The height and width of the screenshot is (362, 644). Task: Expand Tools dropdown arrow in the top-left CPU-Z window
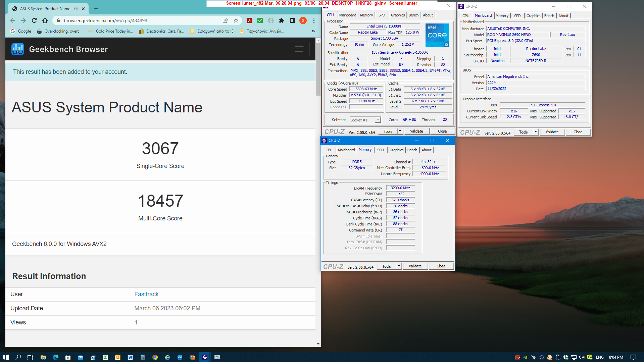coord(400,131)
